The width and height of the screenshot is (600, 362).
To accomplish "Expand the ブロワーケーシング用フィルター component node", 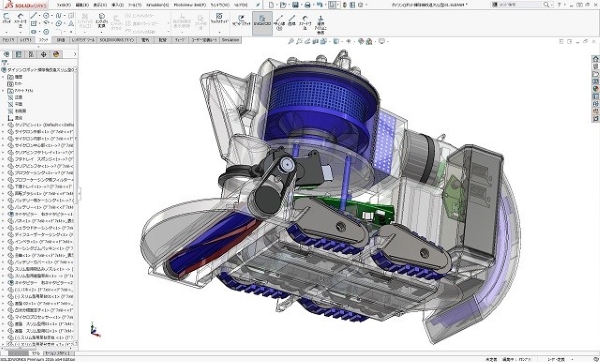I will (3, 179).
